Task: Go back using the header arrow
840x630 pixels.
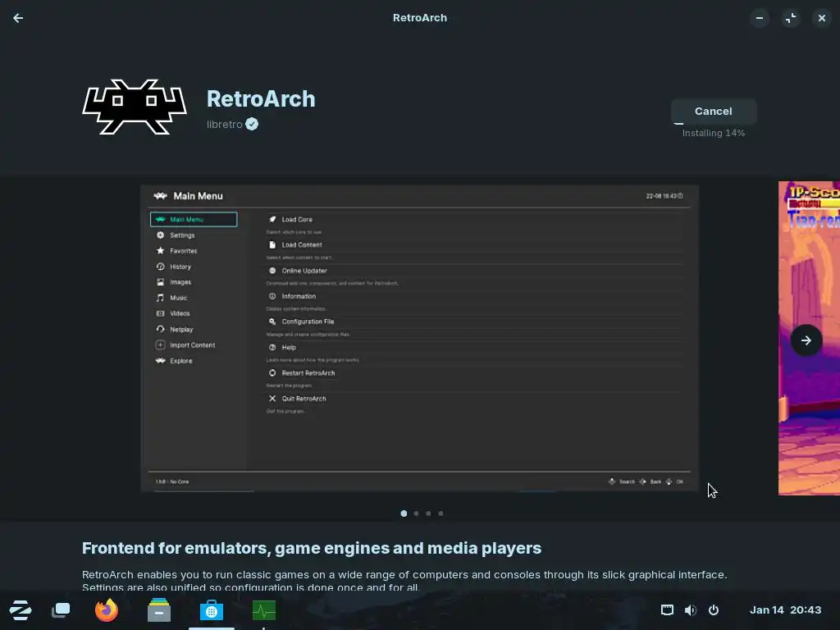Action: (x=18, y=18)
